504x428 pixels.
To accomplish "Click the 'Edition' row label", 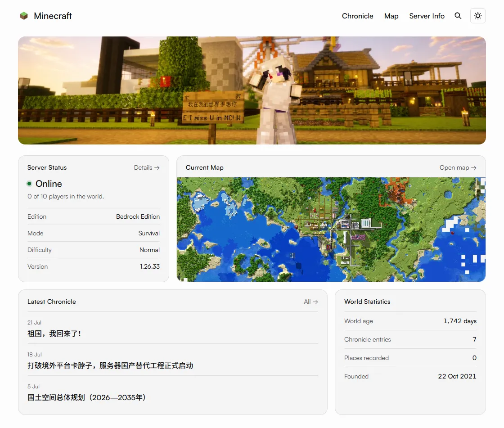I will [37, 216].
